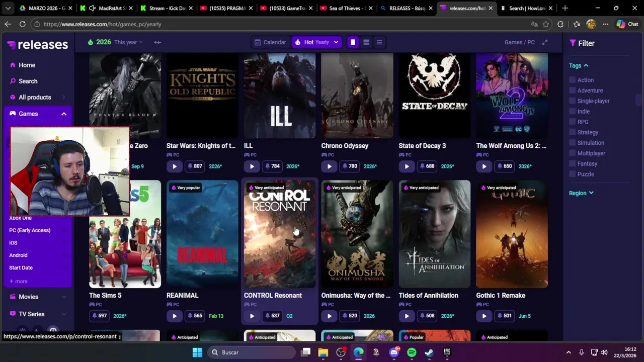The image size is (644, 362).
Task: Play trailer for Onimusha: Way of the Sword
Action: (329, 316)
